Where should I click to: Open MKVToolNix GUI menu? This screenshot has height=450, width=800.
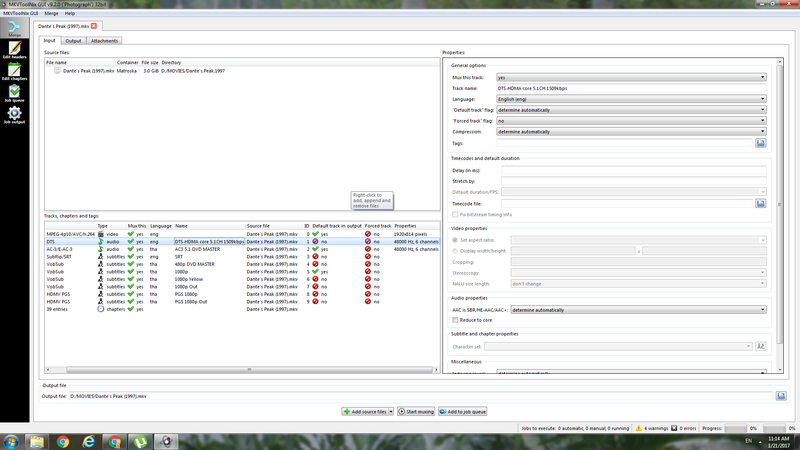point(21,13)
